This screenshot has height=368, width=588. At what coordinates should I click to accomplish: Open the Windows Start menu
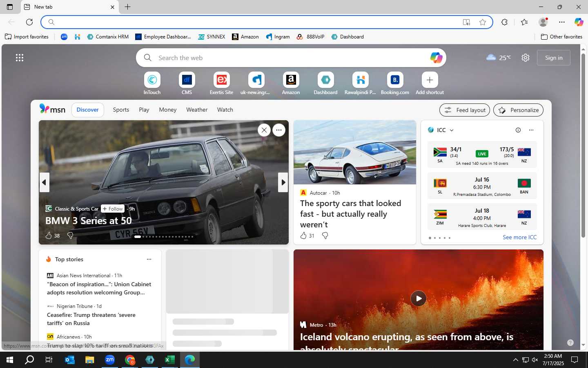coord(10,360)
